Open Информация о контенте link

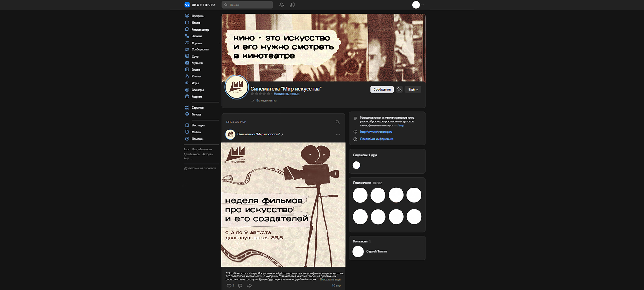pyautogui.click(x=200, y=168)
